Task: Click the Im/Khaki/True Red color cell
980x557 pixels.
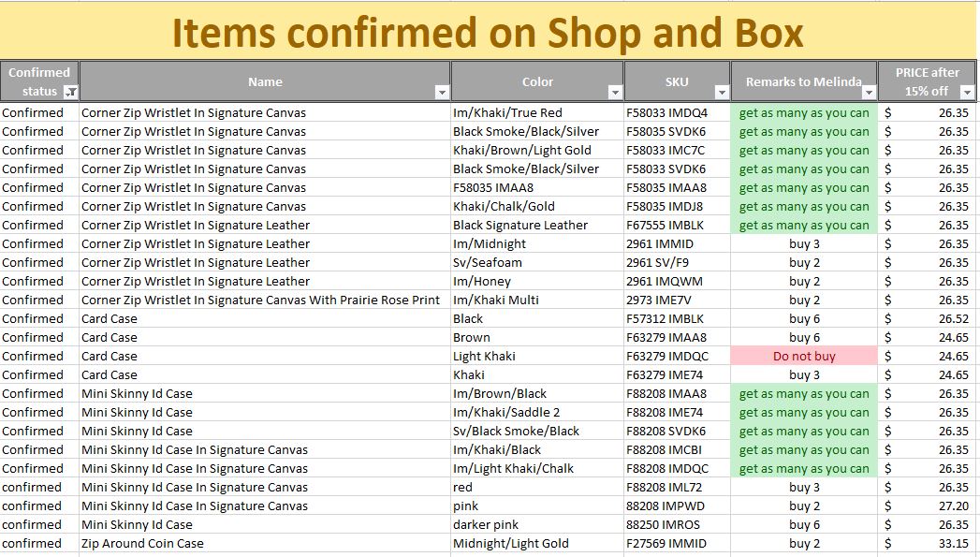Action: pos(507,112)
